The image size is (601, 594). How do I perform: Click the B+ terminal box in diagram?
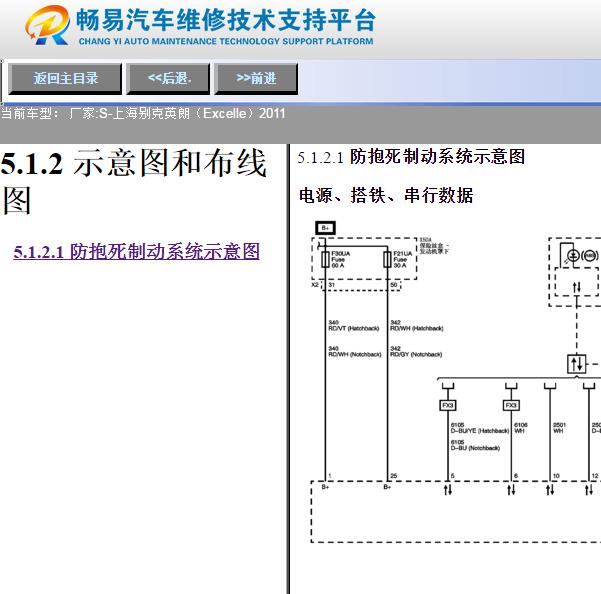(325, 228)
